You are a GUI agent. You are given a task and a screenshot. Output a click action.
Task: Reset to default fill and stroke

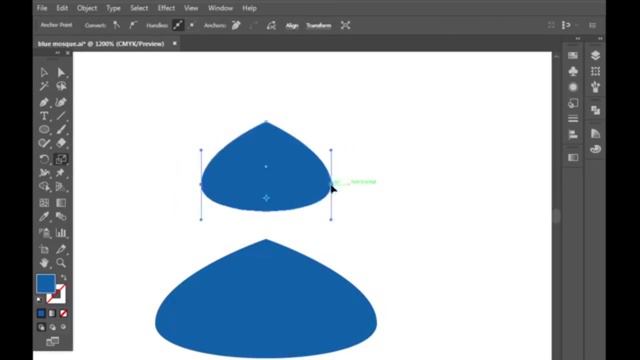coord(39,300)
